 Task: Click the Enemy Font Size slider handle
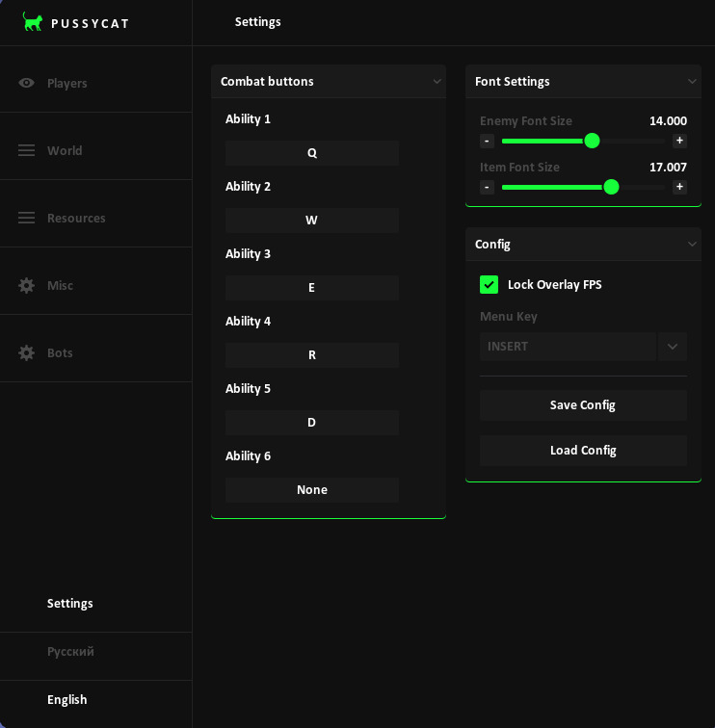click(592, 141)
